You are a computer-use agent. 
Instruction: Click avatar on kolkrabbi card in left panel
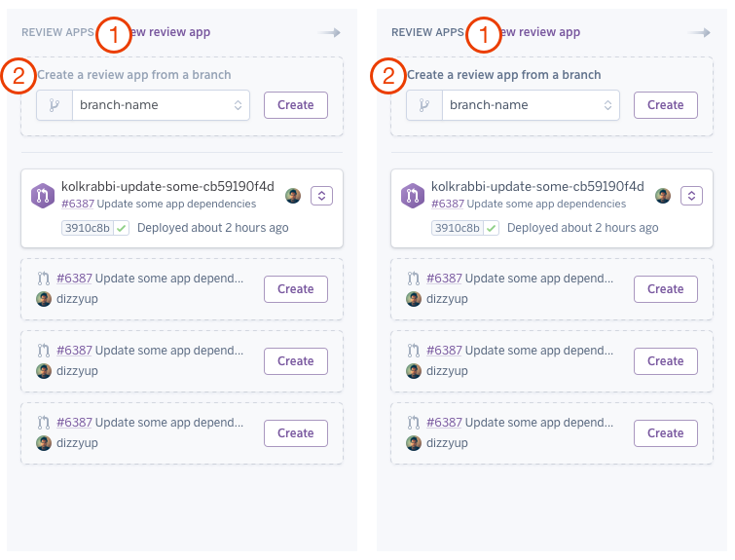click(293, 196)
